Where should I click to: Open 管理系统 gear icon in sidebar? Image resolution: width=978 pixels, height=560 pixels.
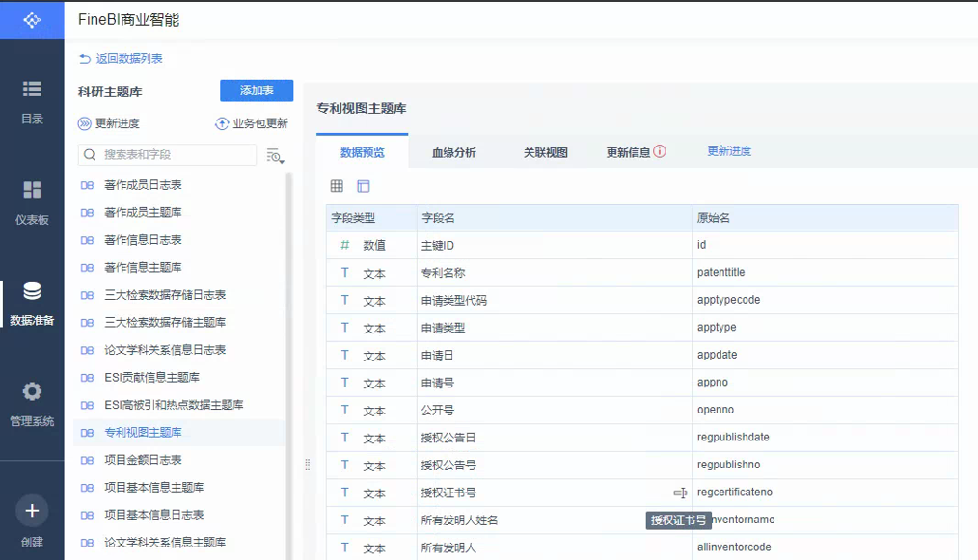coord(32,392)
